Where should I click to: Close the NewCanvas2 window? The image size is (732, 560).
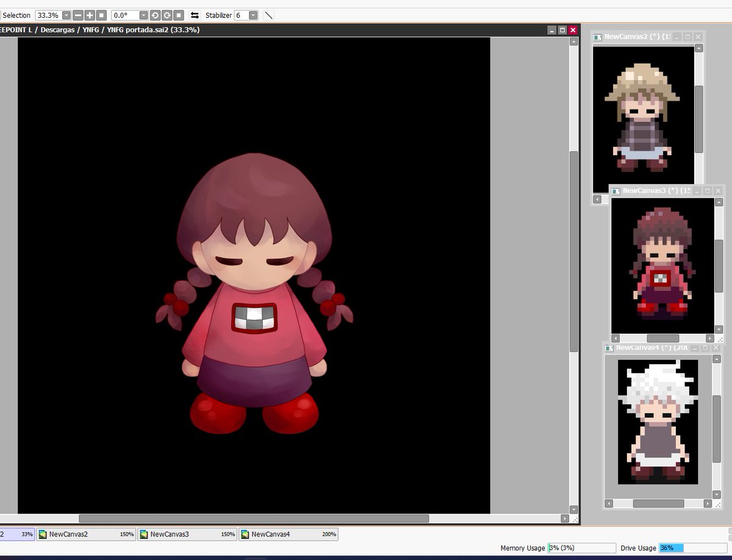coord(698,37)
